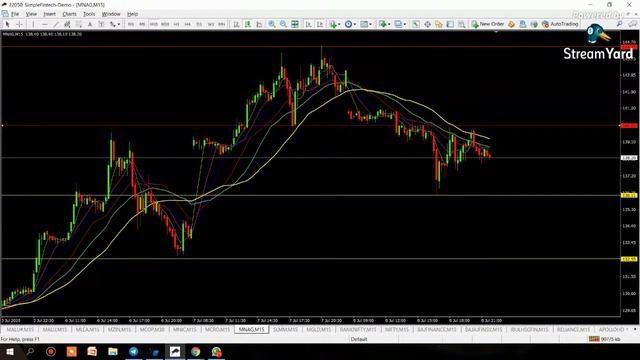Switch to BAJFINANCE,M15 chart tab
Viewport: 640px width, 360px height.
[437, 329]
